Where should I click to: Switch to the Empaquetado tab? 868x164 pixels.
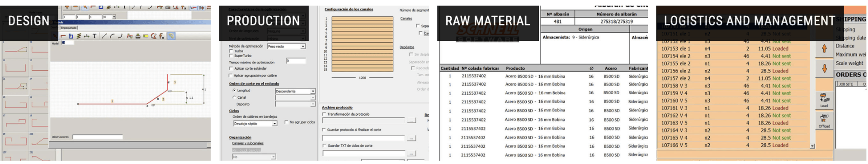[69, 28]
